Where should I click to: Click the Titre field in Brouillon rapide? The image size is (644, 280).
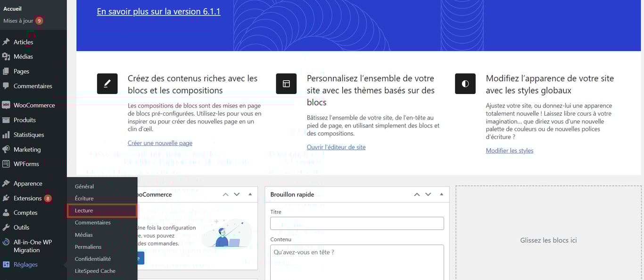357,223
